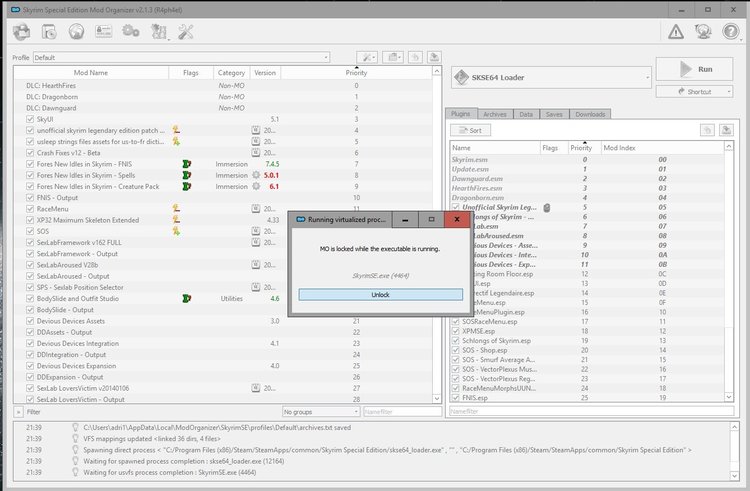Open the Tools puzzle-piece icon
The image size is (750, 491).
click(x=158, y=32)
